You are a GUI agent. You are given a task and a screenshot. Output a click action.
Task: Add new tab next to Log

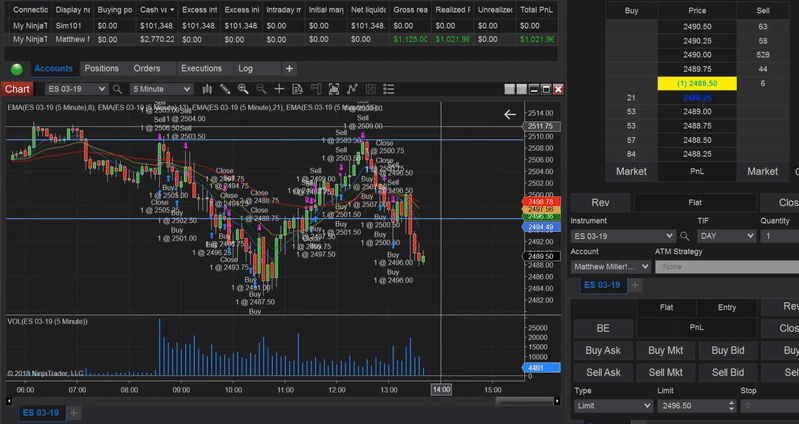pos(289,68)
